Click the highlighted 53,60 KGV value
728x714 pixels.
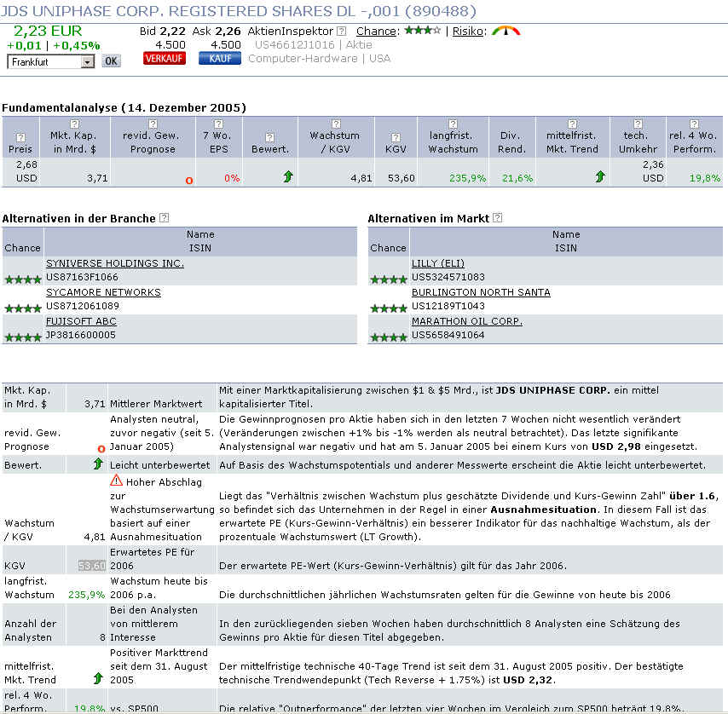click(x=91, y=566)
